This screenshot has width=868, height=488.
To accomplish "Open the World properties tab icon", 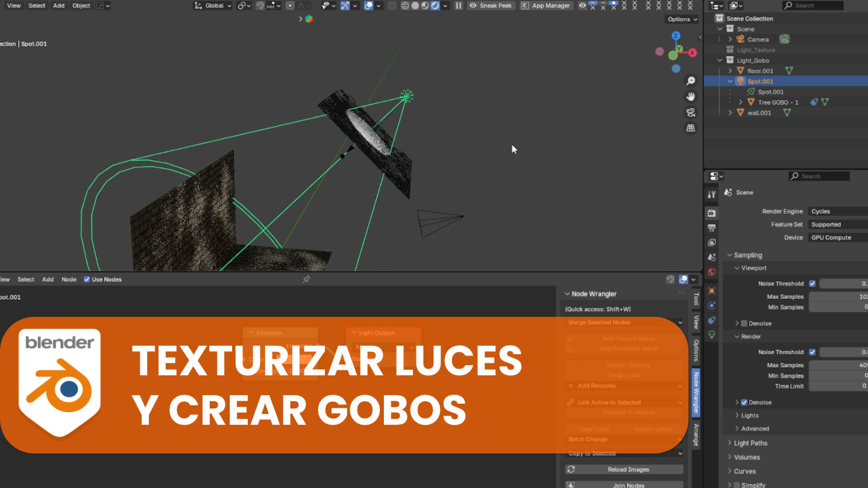I will [712, 272].
